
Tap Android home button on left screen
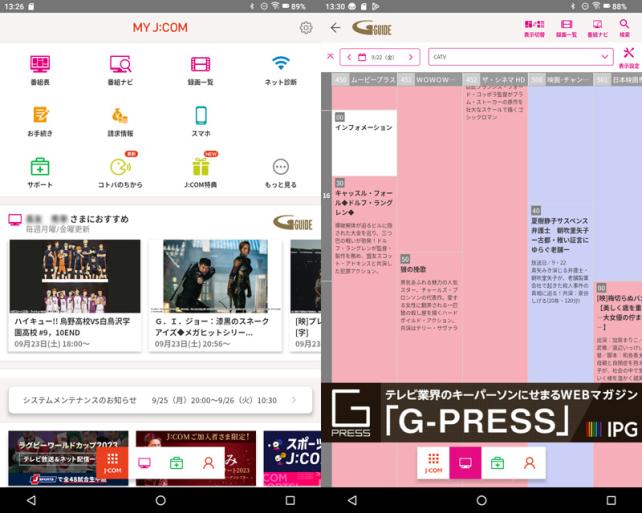[x=160, y=500]
